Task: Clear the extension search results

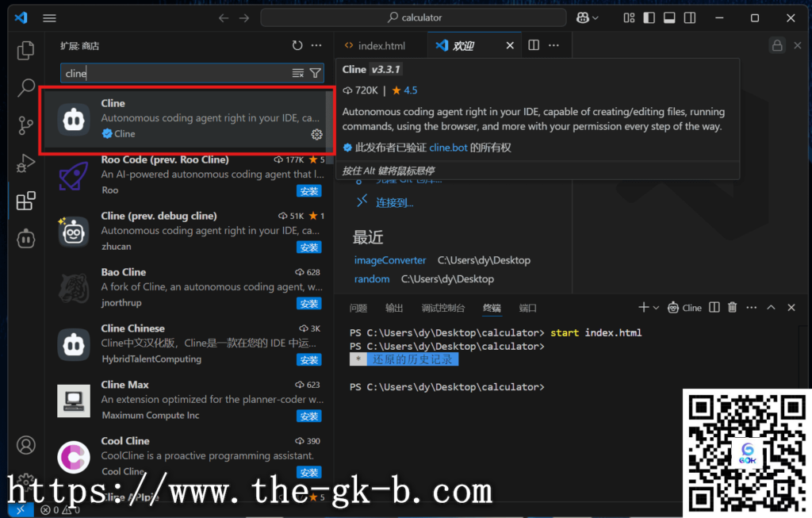Action: [x=298, y=73]
